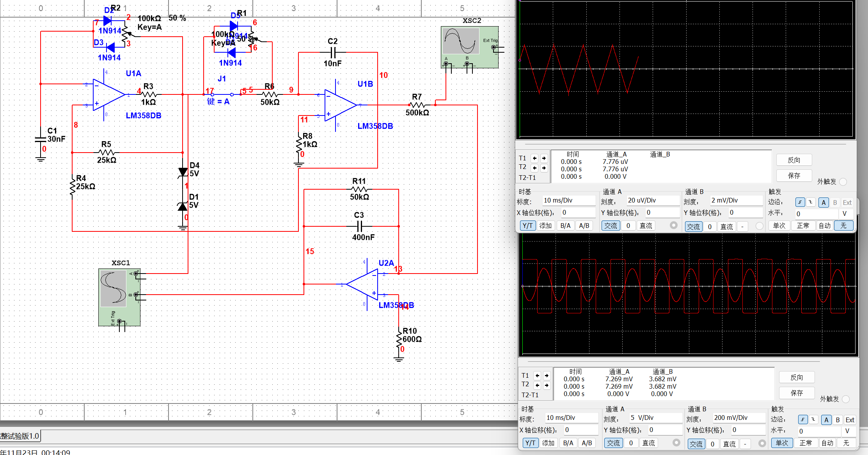Click 反向 button in upper oscilloscope
This screenshot has width=868, height=455.
pyautogui.click(x=794, y=160)
